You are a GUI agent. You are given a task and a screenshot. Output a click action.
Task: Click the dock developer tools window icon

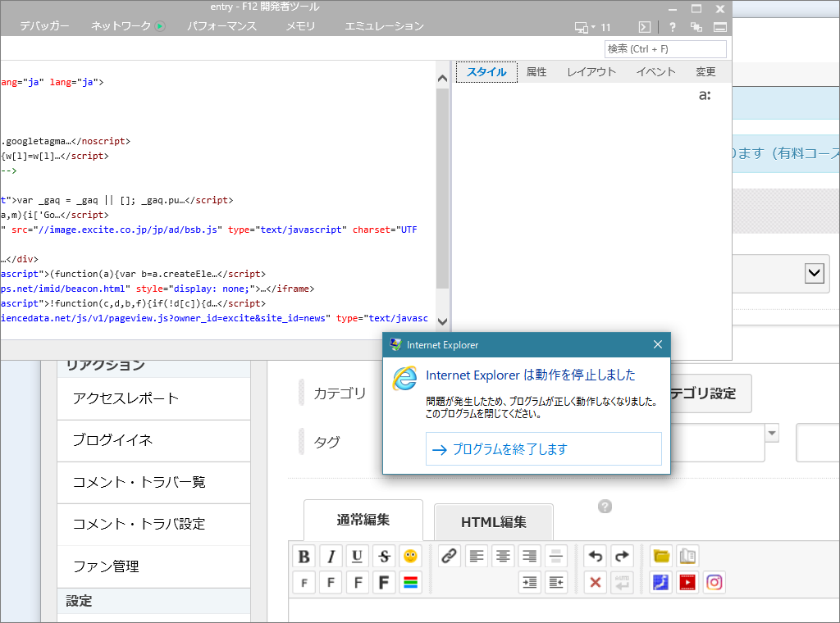tap(720, 27)
